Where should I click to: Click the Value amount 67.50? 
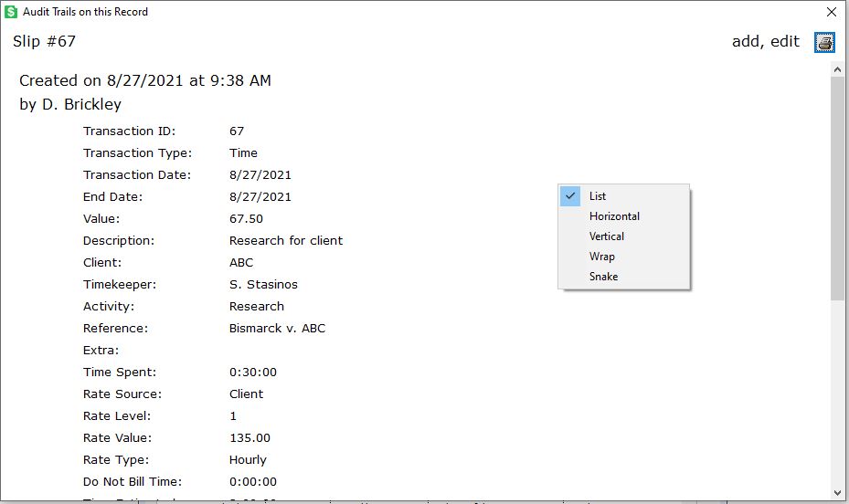point(246,219)
